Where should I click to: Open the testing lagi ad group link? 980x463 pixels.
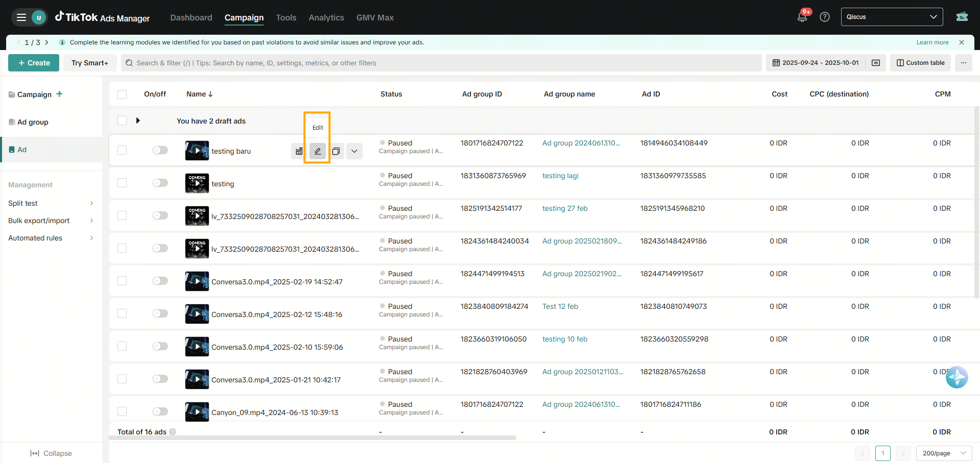560,176
